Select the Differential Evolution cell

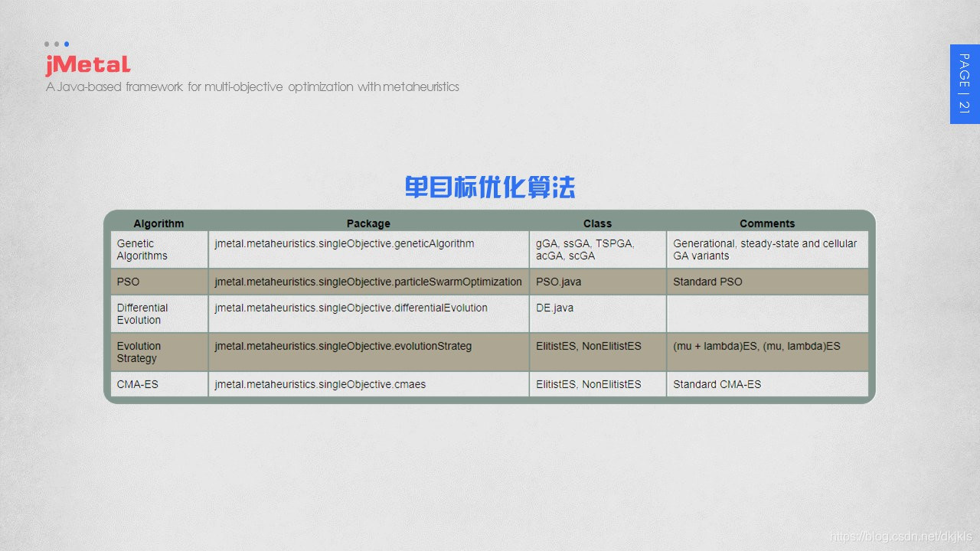point(159,314)
